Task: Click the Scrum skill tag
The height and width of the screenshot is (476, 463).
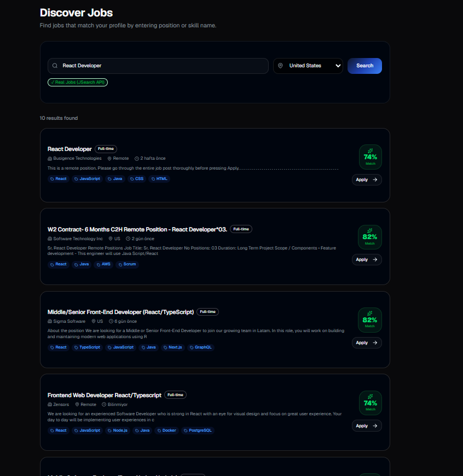Action: (127, 264)
